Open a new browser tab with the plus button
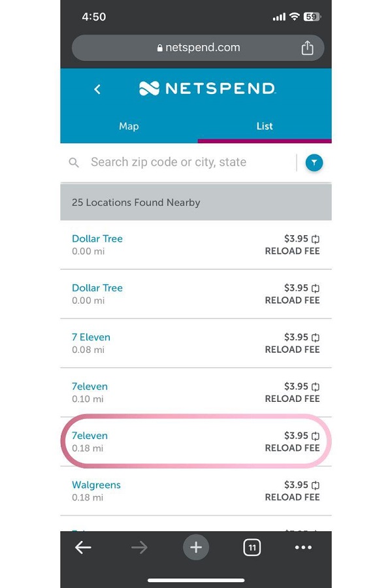Image resolution: width=392 pixels, height=588 pixels. click(196, 547)
